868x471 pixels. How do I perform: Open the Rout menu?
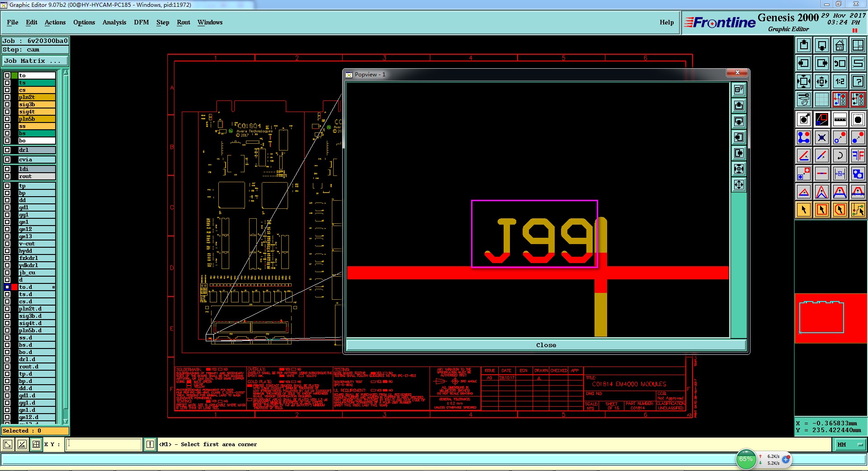click(184, 22)
